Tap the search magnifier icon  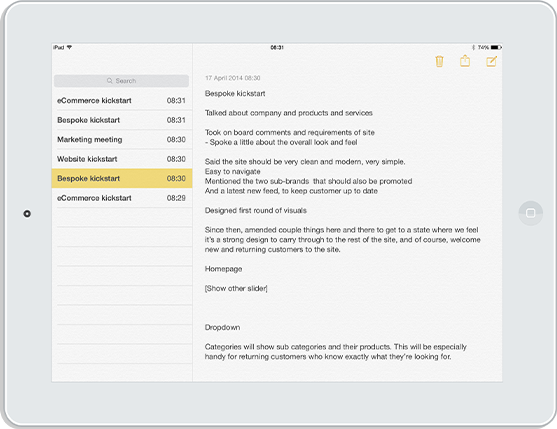coord(109,81)
